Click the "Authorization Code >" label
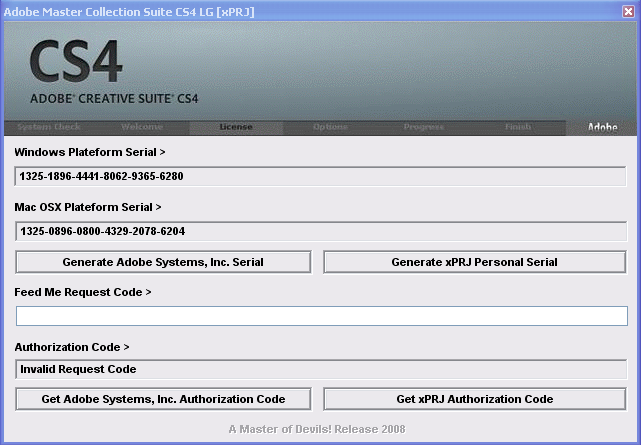The image size is (641, 445). 72,347
